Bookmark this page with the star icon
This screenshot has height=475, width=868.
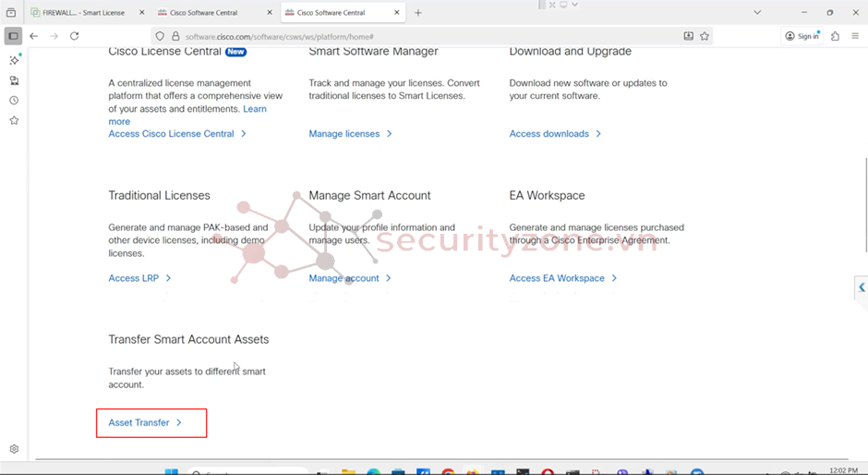[705, 36]
